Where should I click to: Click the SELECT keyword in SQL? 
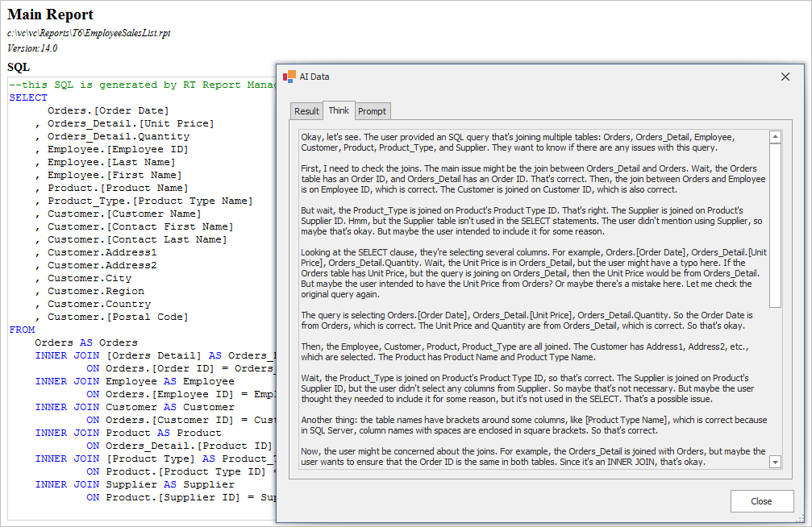coord(28,98)
